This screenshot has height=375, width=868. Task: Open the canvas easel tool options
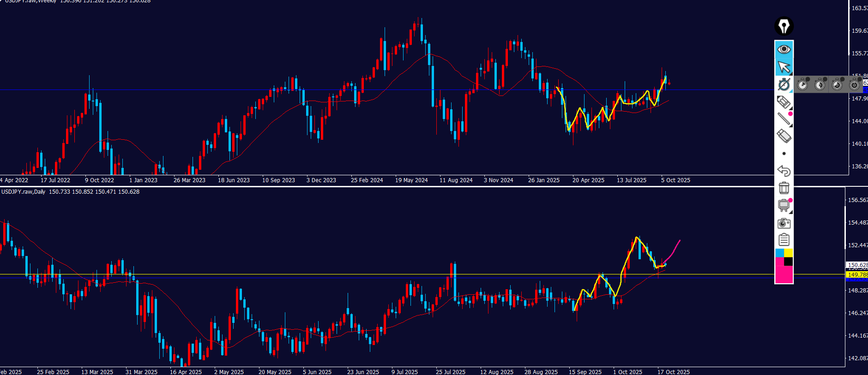click(x=784, y=205)
